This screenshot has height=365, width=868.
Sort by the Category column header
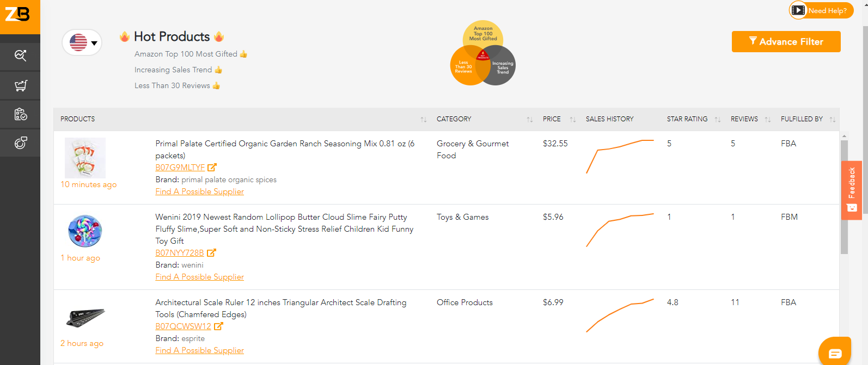529,119
